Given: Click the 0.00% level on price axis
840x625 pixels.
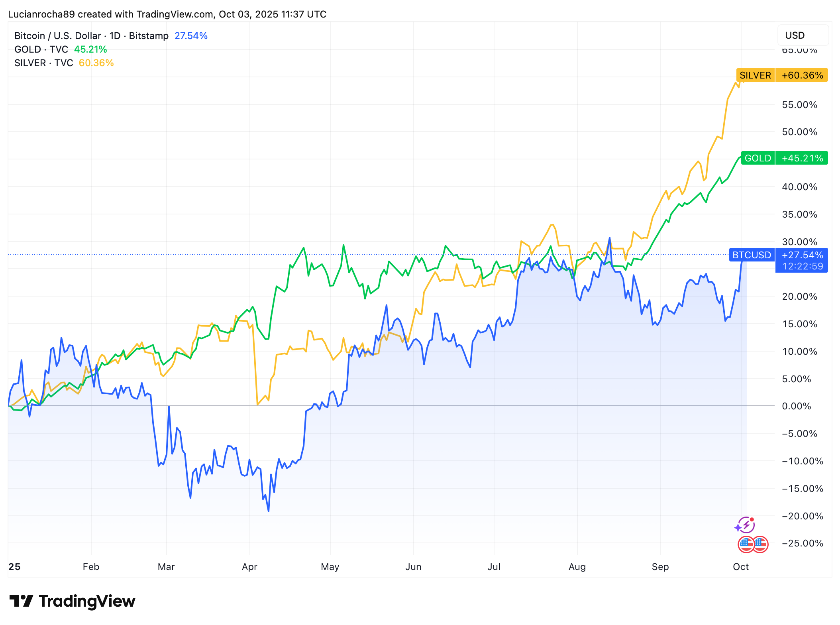Looking at the screenshot, I should 796,406.
